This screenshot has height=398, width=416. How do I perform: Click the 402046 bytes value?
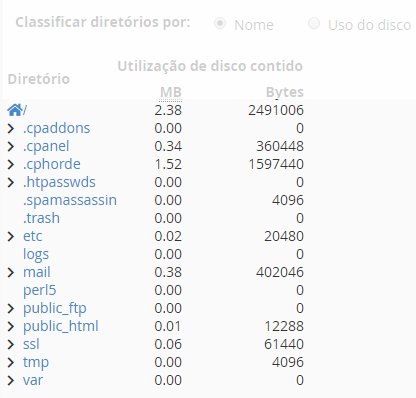tap(280, 272)
